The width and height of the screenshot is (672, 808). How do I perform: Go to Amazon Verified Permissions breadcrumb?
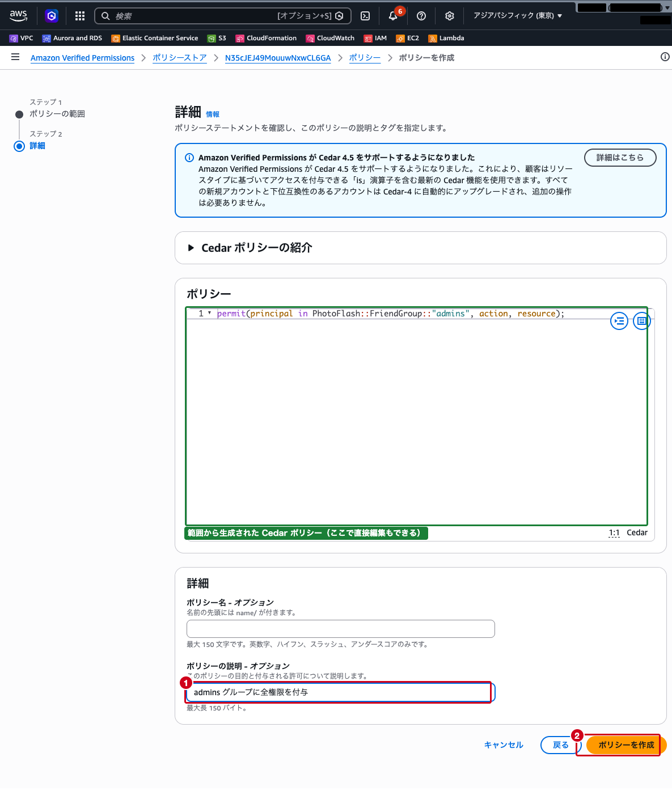click(x=82, y=58)
